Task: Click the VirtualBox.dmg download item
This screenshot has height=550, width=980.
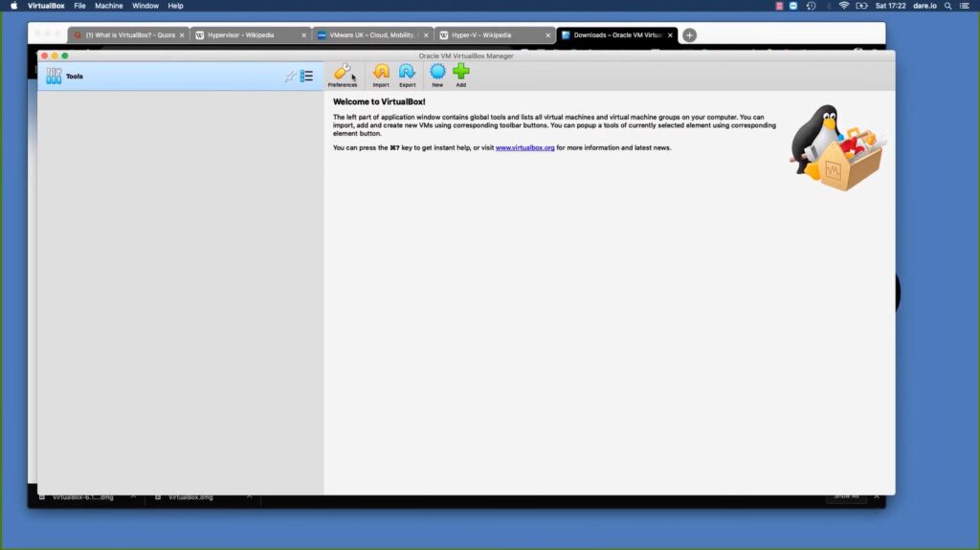Action: [190, 497]
